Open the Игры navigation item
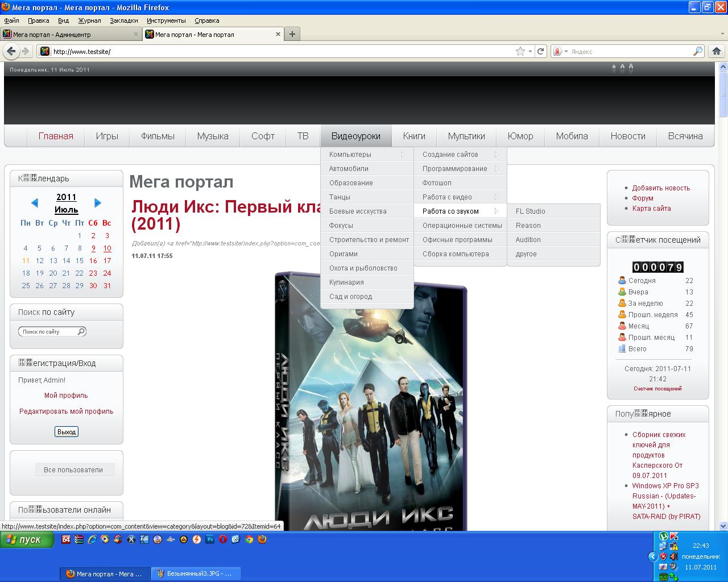728x582 pixels. click(107, 136)
